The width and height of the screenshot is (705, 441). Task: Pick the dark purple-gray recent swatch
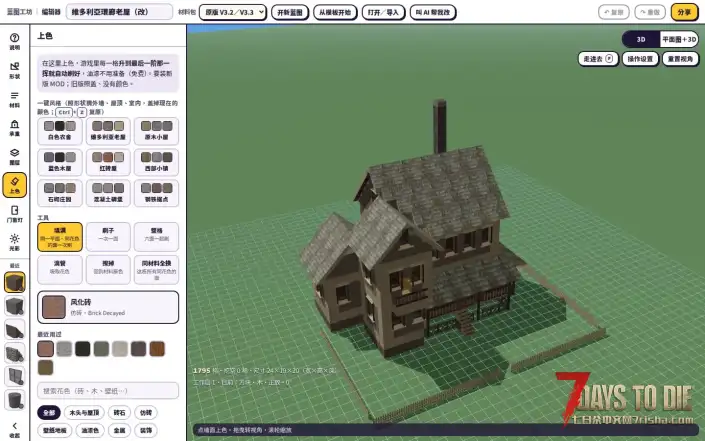(x=138, y=349)
